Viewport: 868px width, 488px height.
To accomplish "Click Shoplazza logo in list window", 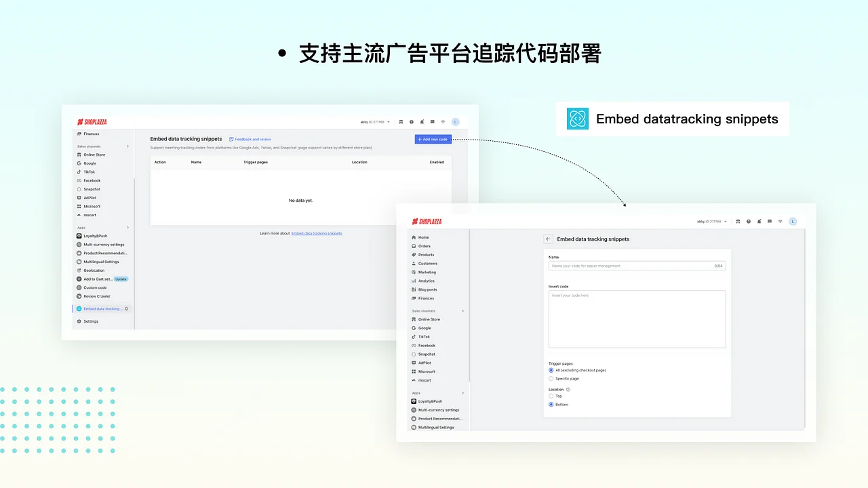I will click(92, 122).
